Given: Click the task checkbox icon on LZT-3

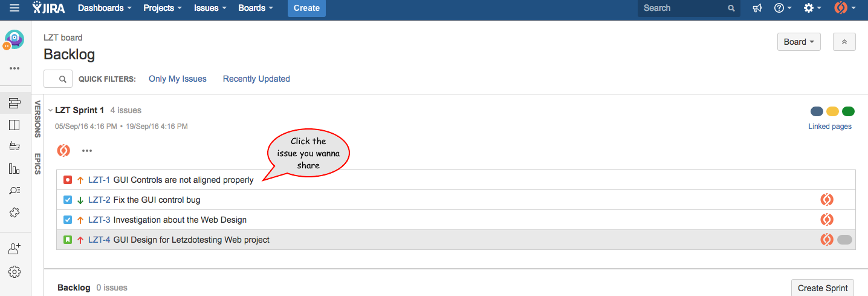Looking at the screenshot, I should coord(68,220).
